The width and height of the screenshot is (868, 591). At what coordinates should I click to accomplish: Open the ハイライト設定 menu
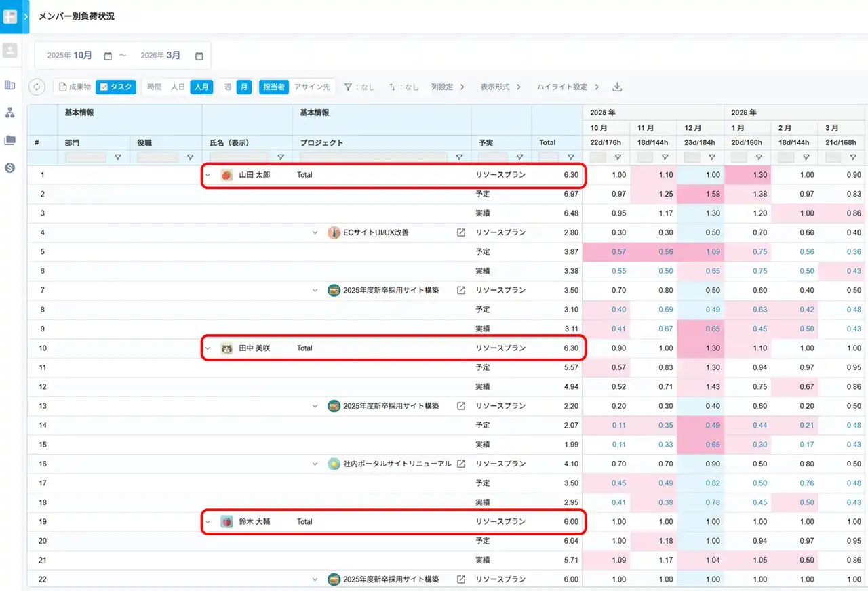tap(568, 87)
